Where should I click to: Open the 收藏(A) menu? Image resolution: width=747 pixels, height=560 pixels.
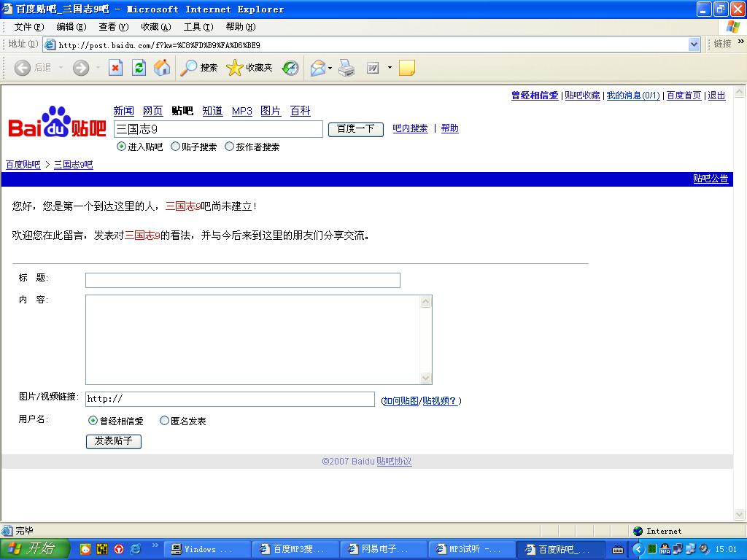(156, 27)
